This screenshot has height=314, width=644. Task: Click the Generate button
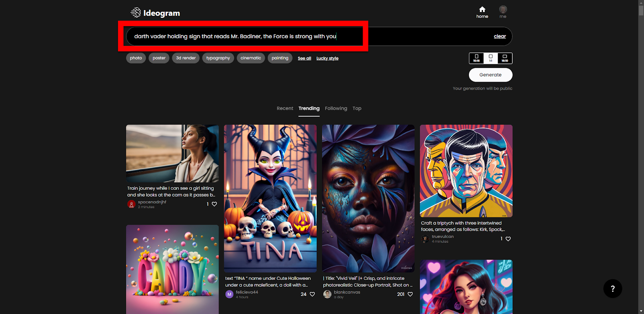[x=491, y=75]
